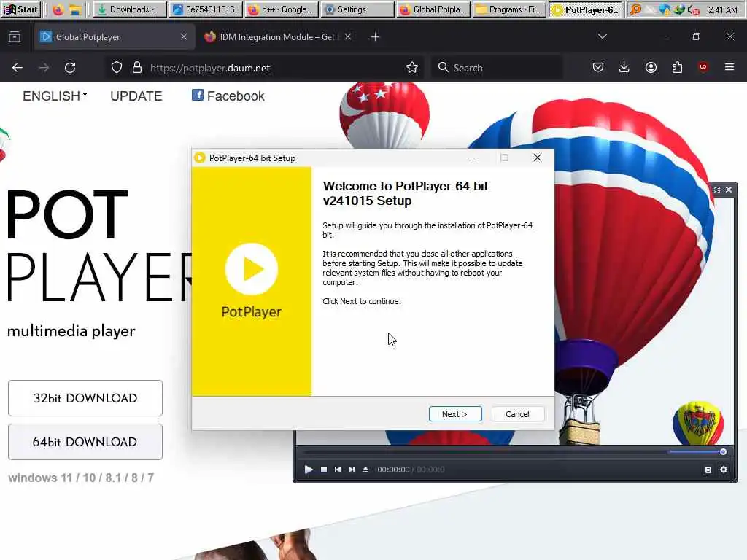Select the PotPlayer-6 taskbar window
Screen dimensions: 747x560
[x=586, y=9]
